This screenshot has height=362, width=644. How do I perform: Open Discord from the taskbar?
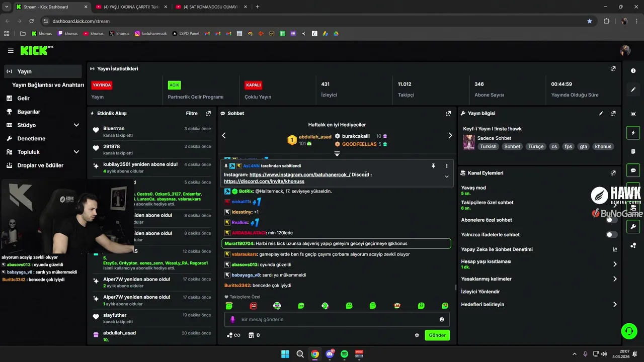point(330,354)
